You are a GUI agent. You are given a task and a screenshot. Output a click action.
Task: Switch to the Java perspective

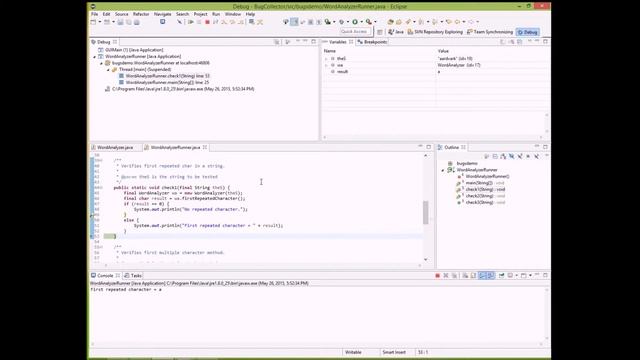pyautogui.click(x=396, y=32)
